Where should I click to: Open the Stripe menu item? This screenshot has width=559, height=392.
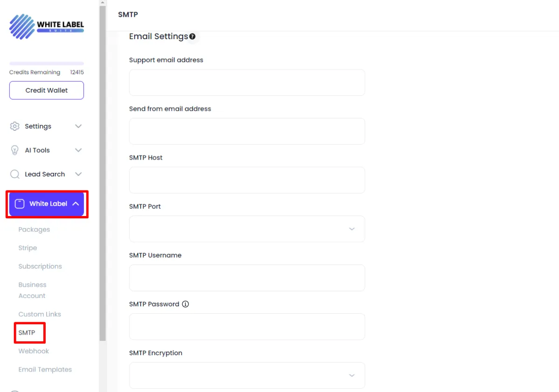click(x=27, y=248)
